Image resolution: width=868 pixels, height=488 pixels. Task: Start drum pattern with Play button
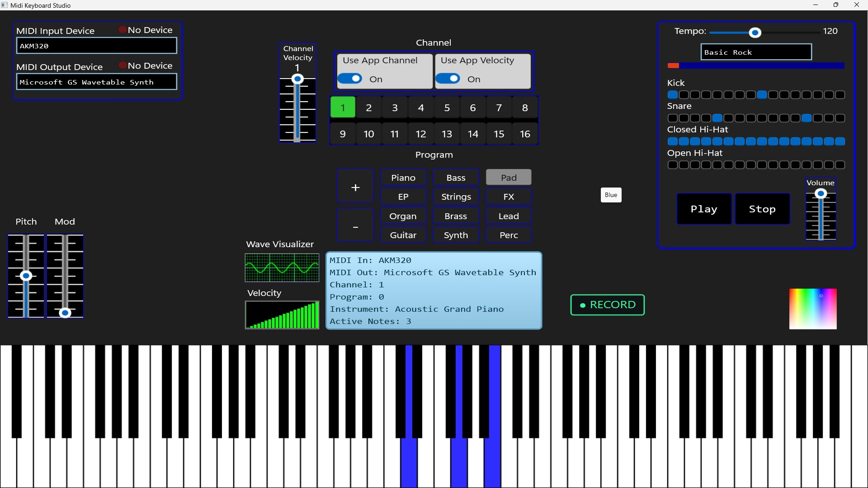[704, 209]
